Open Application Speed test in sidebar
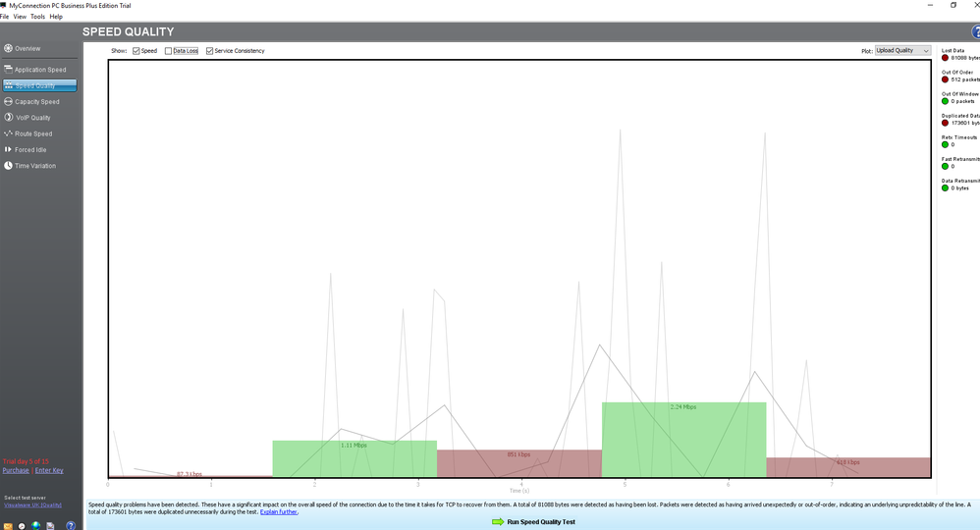 [35, 70]
